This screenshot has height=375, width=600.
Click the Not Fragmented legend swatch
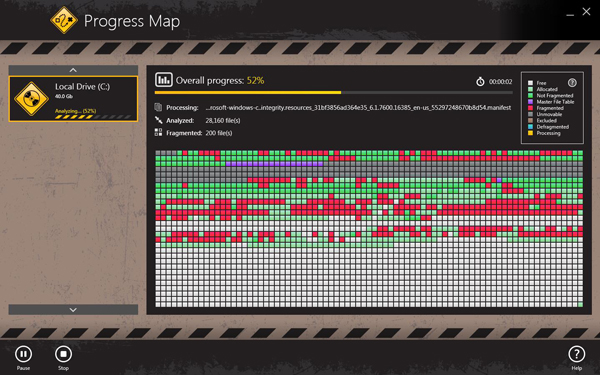click(x=530, y=96)
